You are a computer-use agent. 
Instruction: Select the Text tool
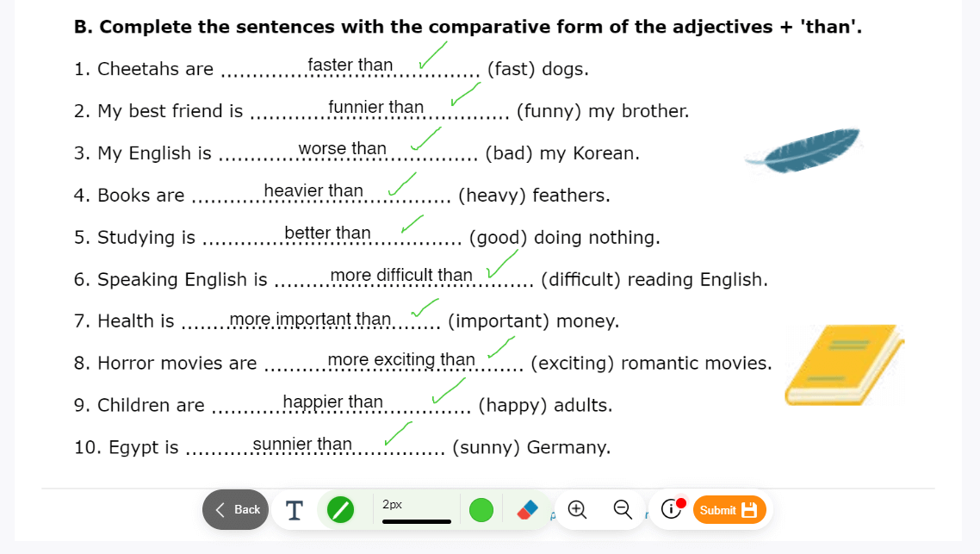294,510
